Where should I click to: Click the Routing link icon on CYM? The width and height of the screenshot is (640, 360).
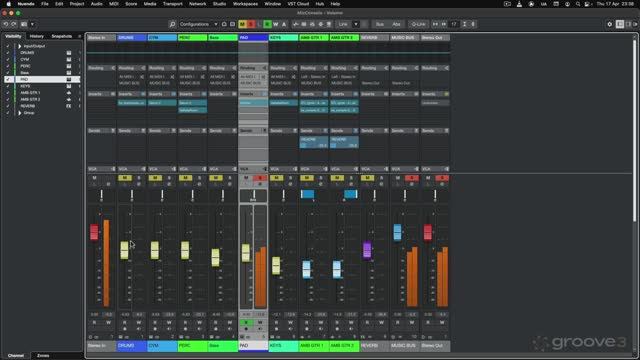tap(173, 68)
